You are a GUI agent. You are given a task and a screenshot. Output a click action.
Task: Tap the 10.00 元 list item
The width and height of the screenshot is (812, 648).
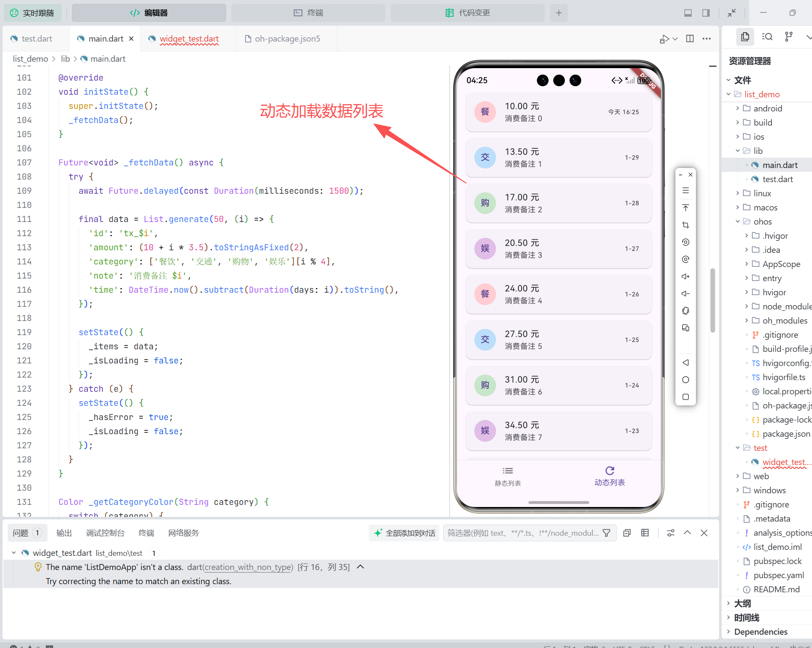tap(558, 112)
